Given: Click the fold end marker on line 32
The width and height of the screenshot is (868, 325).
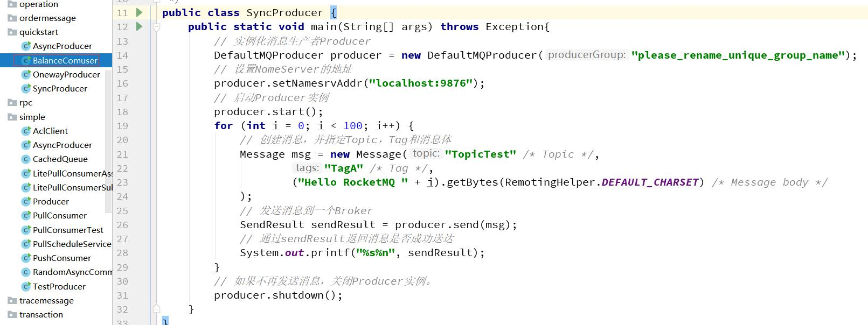Looking at the screenshot, I should 156,309.
